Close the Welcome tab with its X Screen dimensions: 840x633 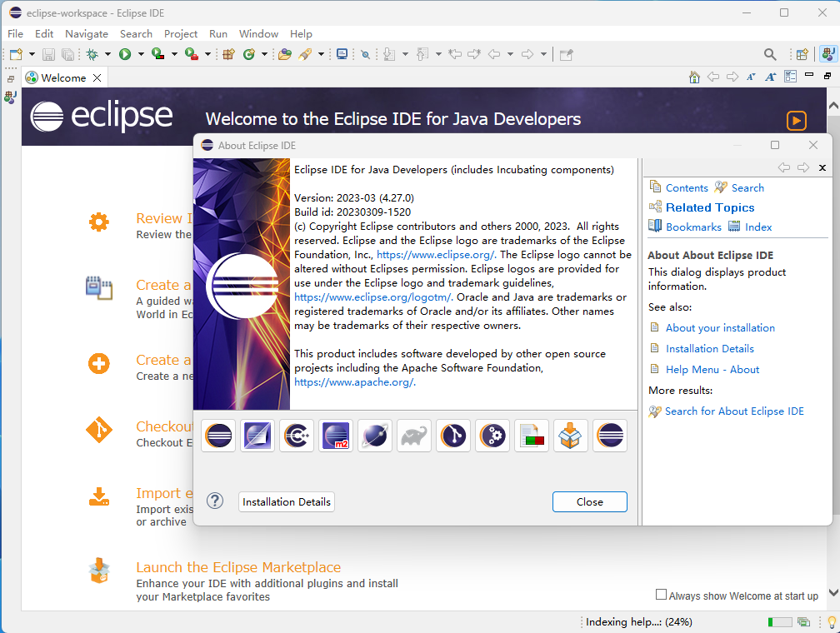tap(97, 77)
